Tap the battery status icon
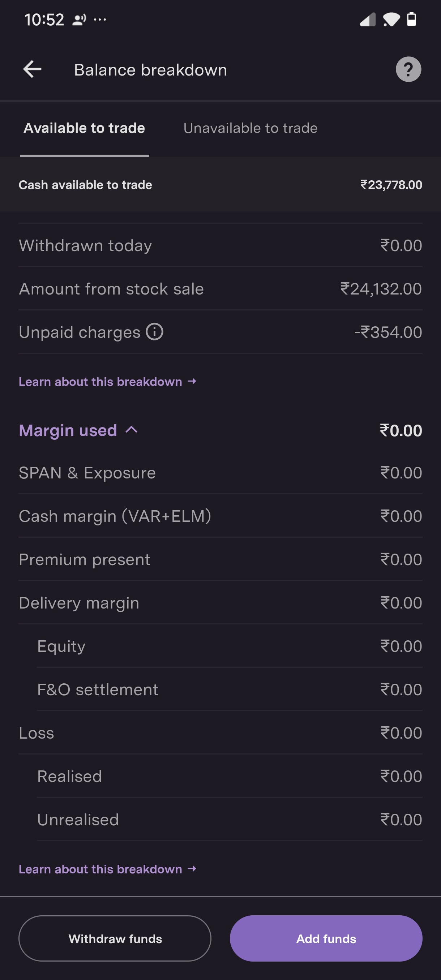 (411, 19)
